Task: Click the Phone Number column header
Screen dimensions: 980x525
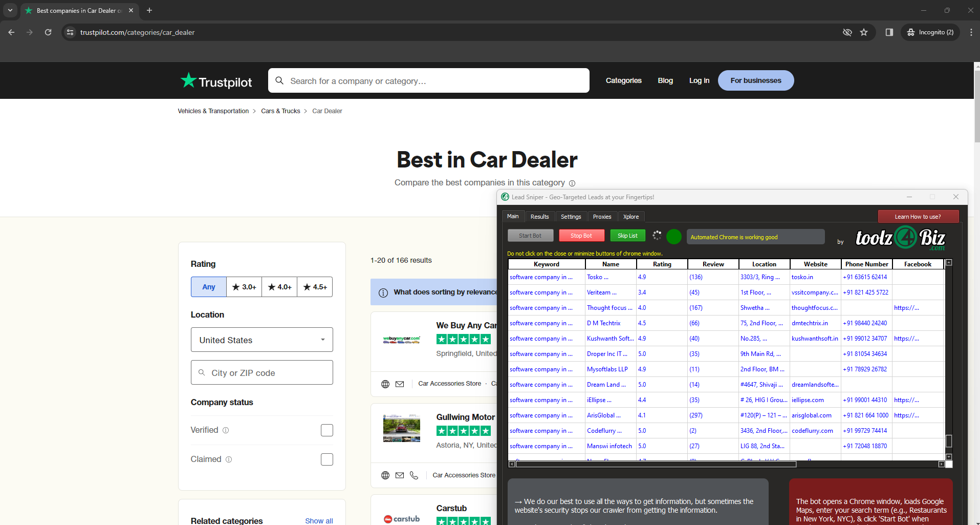Action: [867, 264]
